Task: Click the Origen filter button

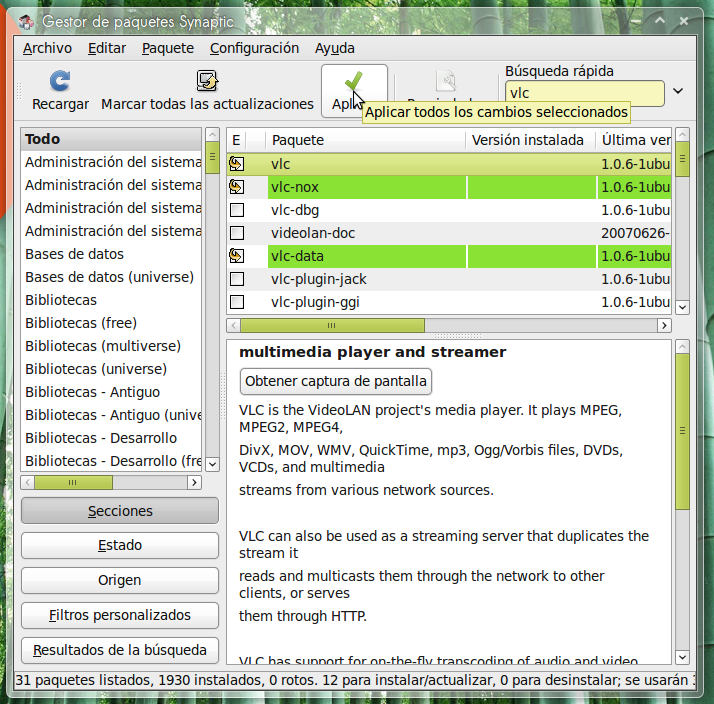Action: coord(120,580)
